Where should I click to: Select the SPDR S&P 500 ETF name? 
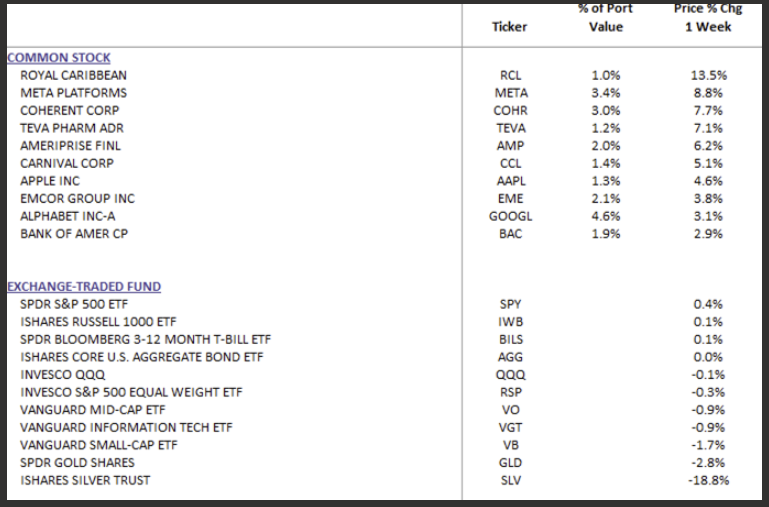pos(74,304)
